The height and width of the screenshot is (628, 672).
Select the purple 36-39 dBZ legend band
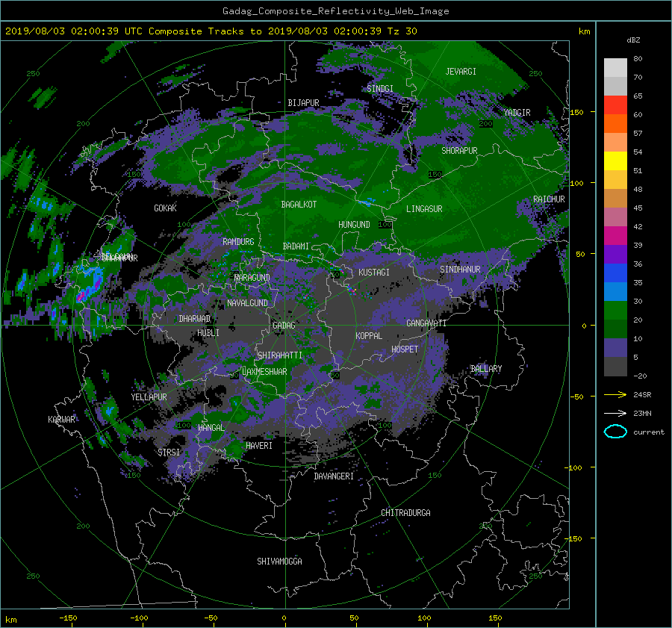[x=615, y=254]
